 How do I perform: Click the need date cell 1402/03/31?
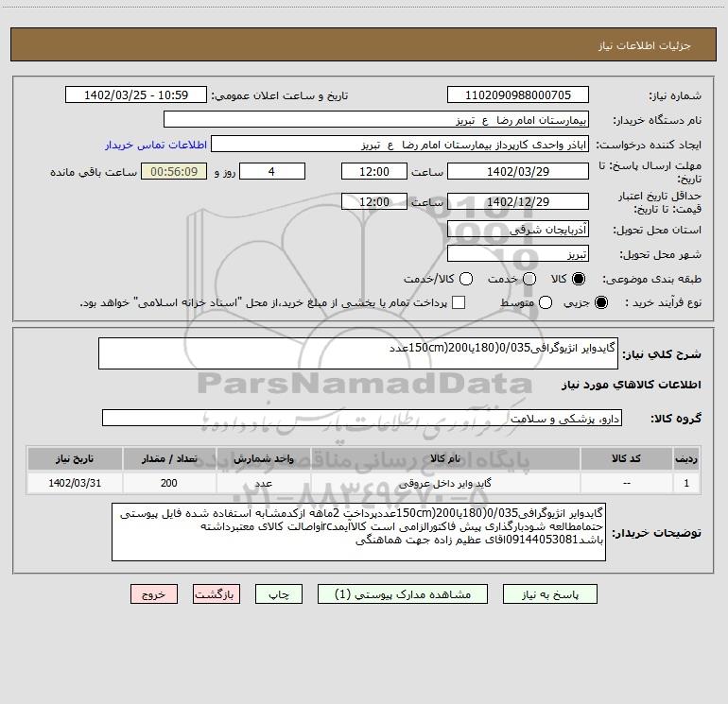[75, 483]
